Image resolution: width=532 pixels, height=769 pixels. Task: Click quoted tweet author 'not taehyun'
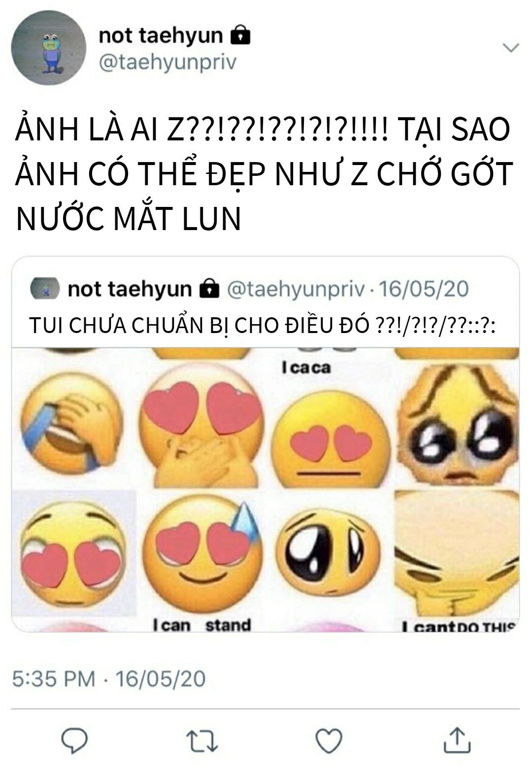point(130,289)
